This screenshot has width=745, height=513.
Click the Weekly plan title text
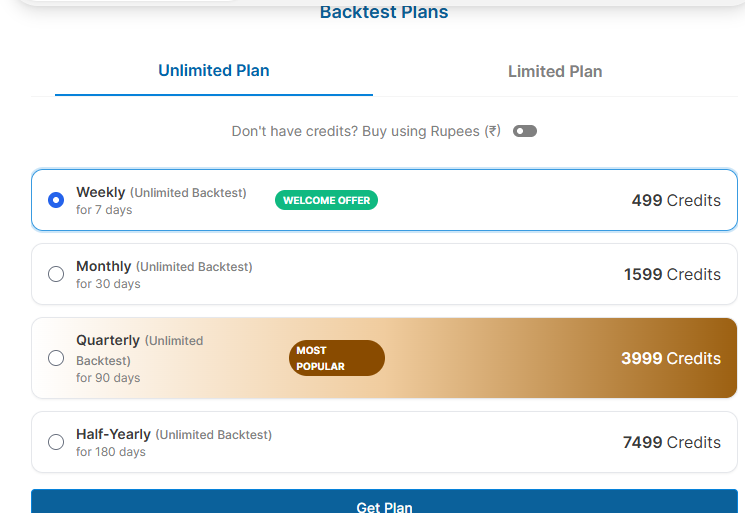pyautogui.click(x=101, y=192)
